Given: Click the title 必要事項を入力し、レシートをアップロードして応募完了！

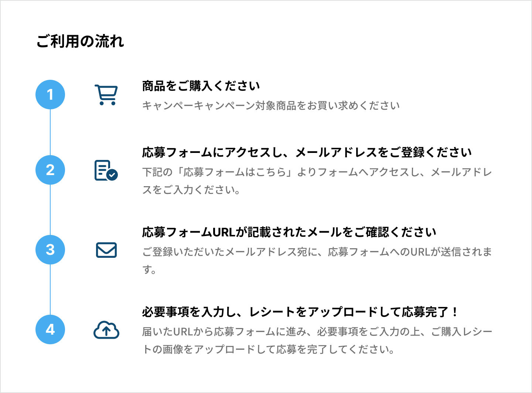Looking at the screenshot, I should pyautogui.click(x=300, y=312).
